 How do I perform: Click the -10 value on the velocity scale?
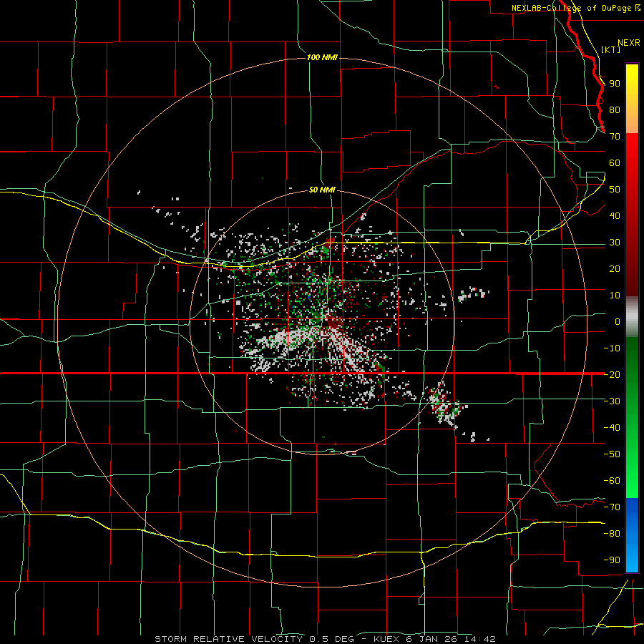pyautogui.click(x=612, y=348)
